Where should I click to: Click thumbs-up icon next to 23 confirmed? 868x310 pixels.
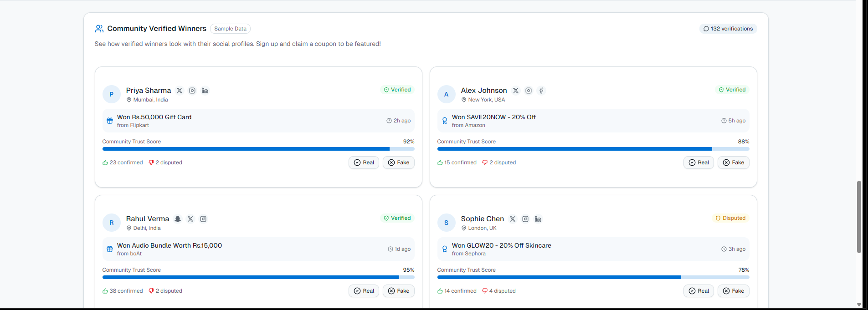(105, 163)
